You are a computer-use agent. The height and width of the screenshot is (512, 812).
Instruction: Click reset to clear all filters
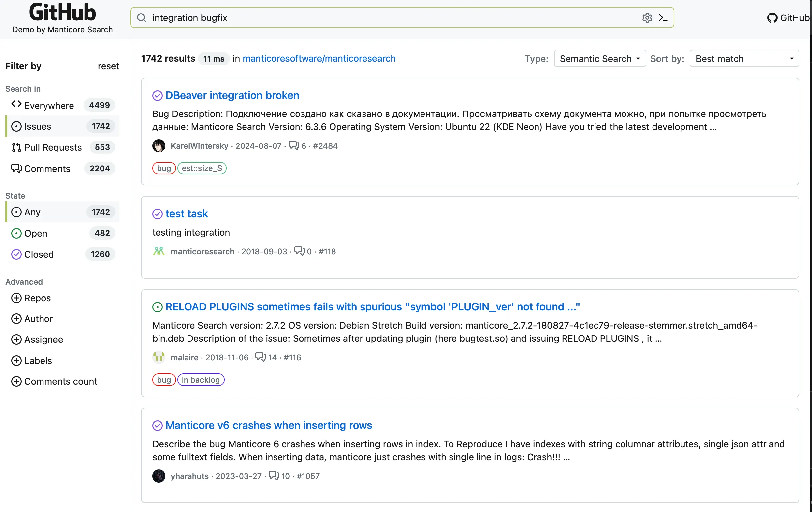coord(108,65)
